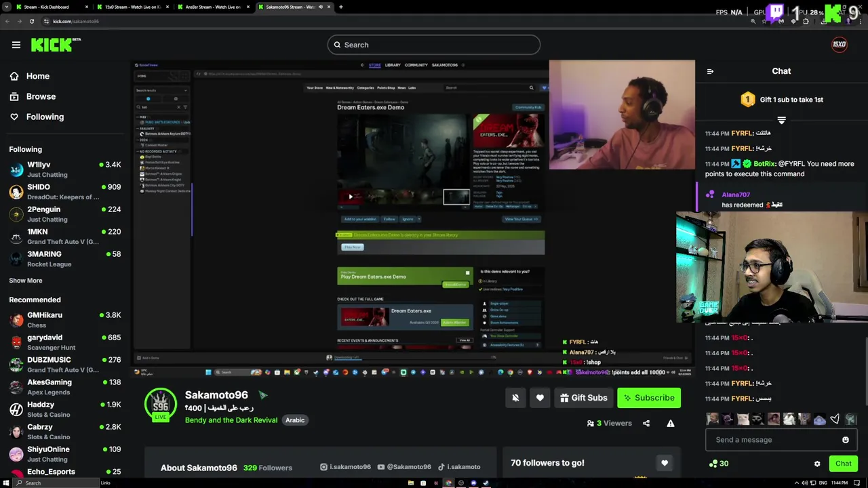Report the stream with warning icon
Screen dimensions: 868x488
click(x=670, y=424)
